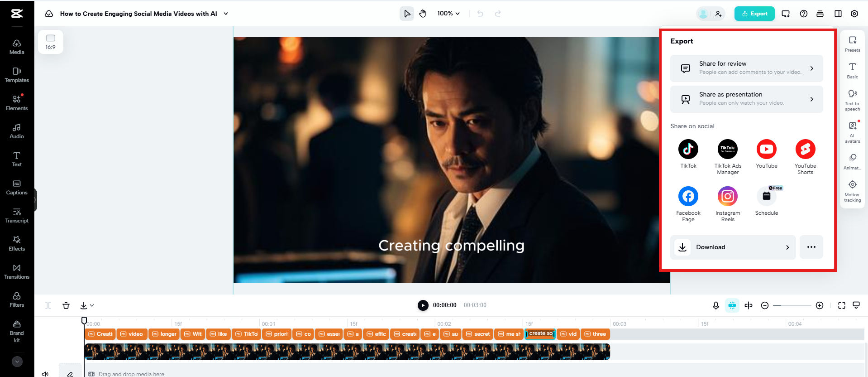Open the 100% zoom dropdown
This screenshot has width=868, height=377.
pyautogui.click(x=448, y=14)
